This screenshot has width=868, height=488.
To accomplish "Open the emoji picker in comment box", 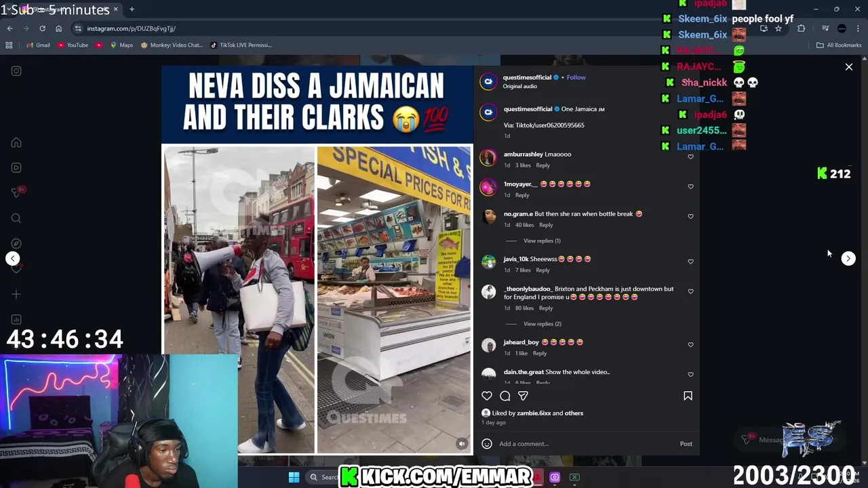I will (x=487, y=444).
